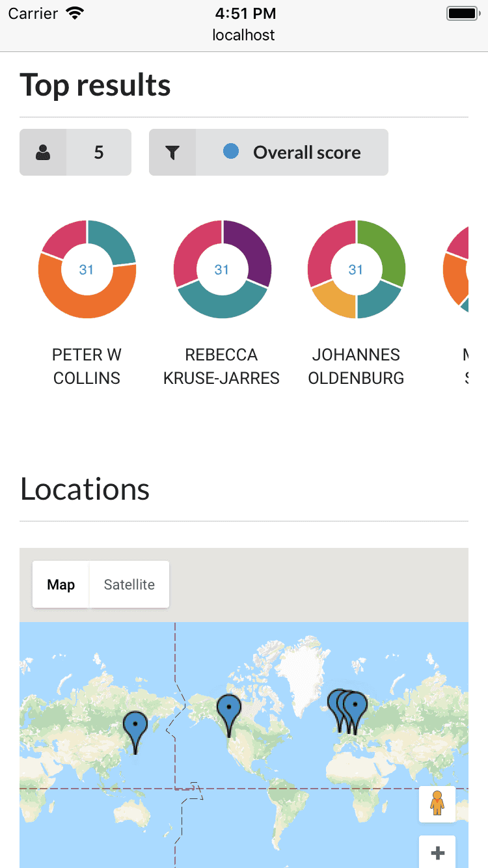Viewport: 488px width, 868px height.
Task: Click the Top results heading
Action: click(x=96, y=85)
